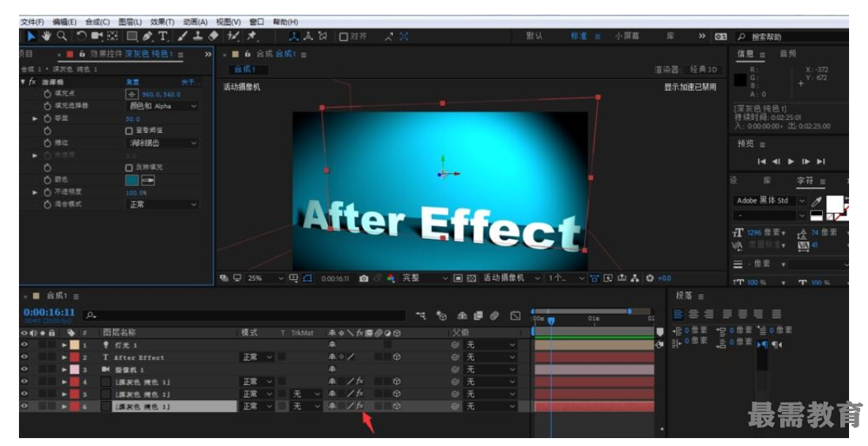Select the Hand tool

coord(47,36)
